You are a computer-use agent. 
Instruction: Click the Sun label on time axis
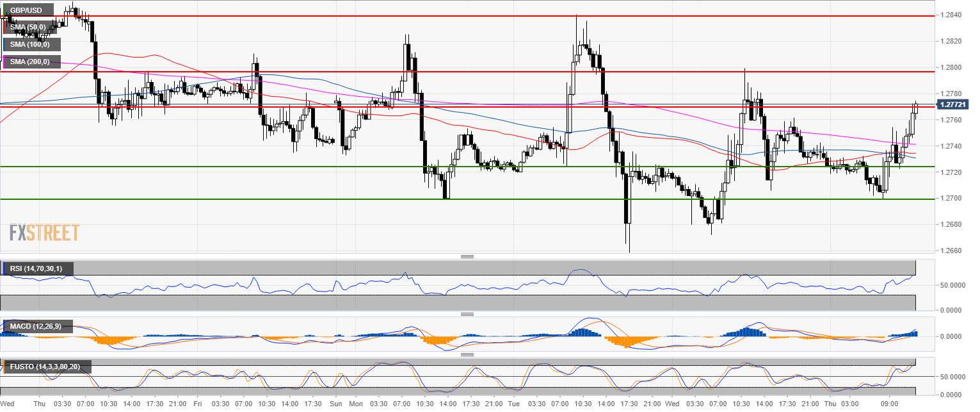click(x=335, y=404)
